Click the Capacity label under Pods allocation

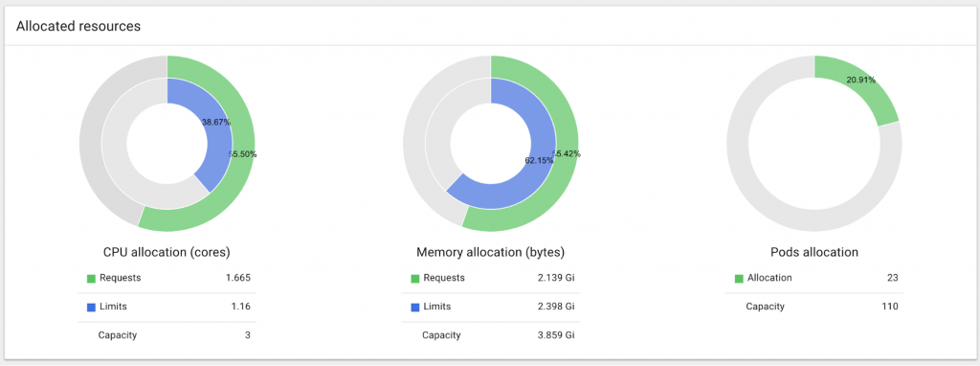[765, 307]
